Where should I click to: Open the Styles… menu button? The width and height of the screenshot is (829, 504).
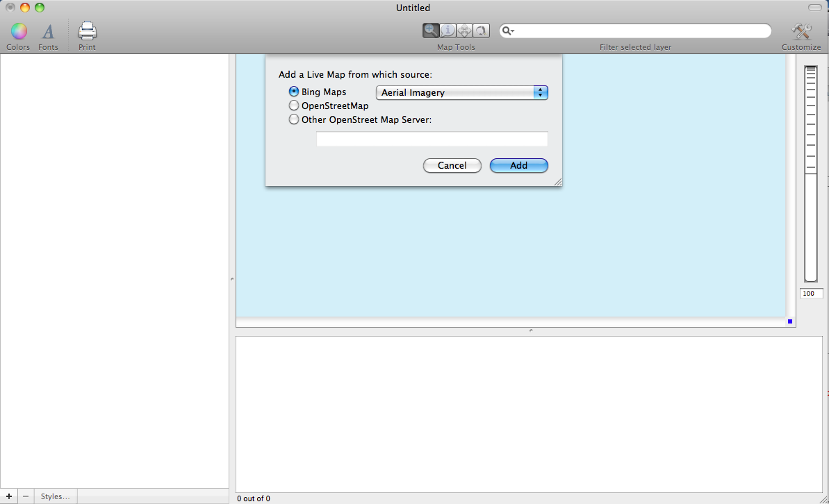(55, 496)
